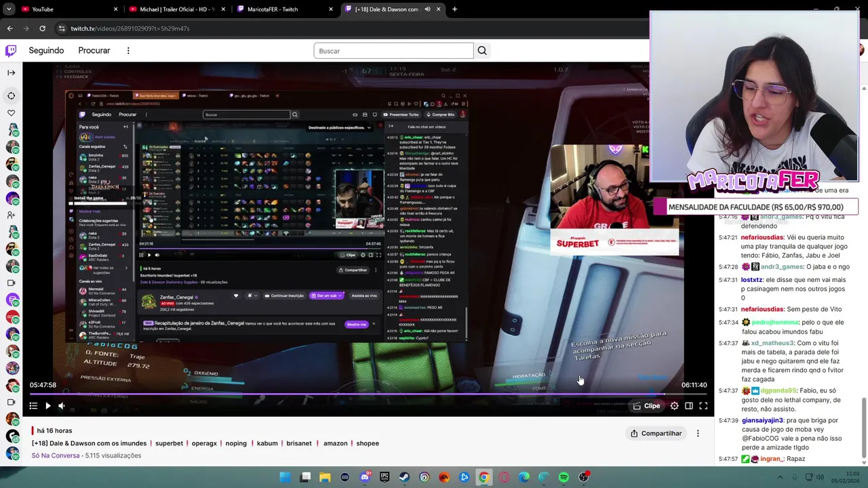Toggle fullscreen on the video player
This screenshot has width=868, height=488.
tap(703, 406)
